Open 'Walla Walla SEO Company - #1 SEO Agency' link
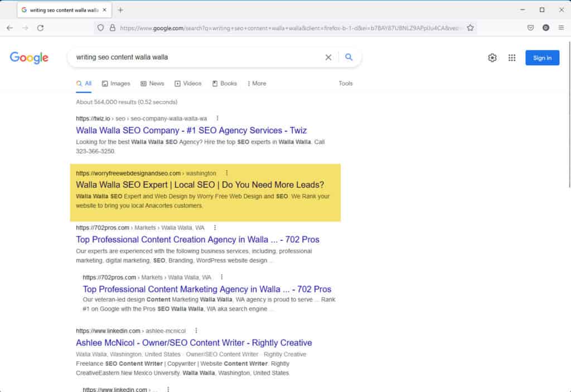 pos(191,130)
